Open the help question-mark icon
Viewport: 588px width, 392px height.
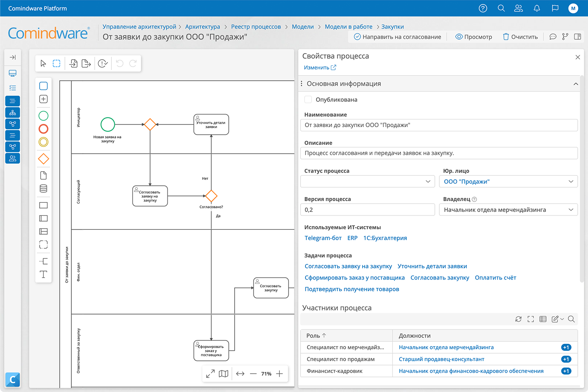pyautogui.click(x=483, y=8)
